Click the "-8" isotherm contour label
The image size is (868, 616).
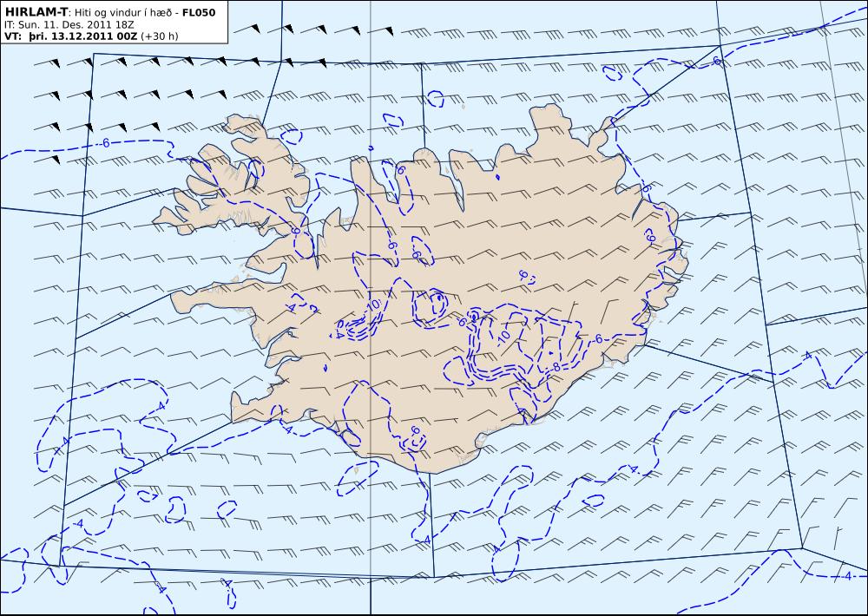coord(556,368)
